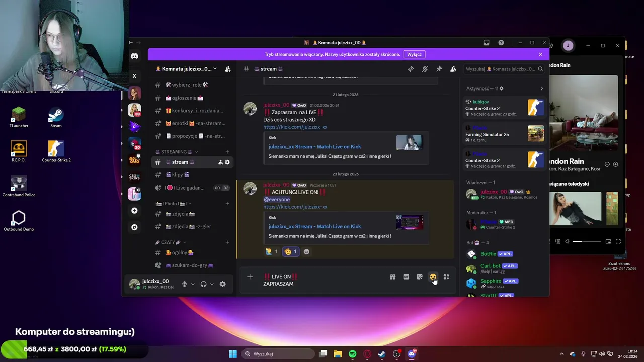Screen dimensions: 644x362
Task: Click first Watch Live on Kick embed title
Action: point(314,147)
